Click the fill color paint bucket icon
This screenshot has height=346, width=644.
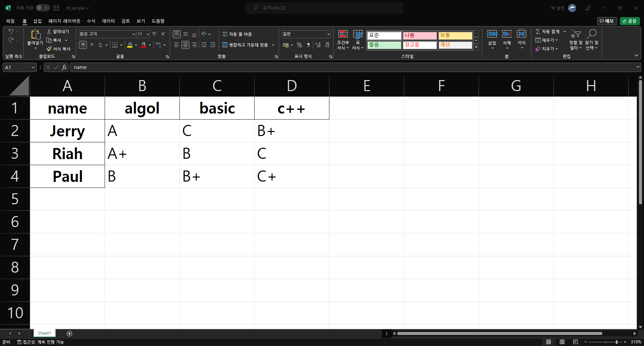(x=130, y=45)
